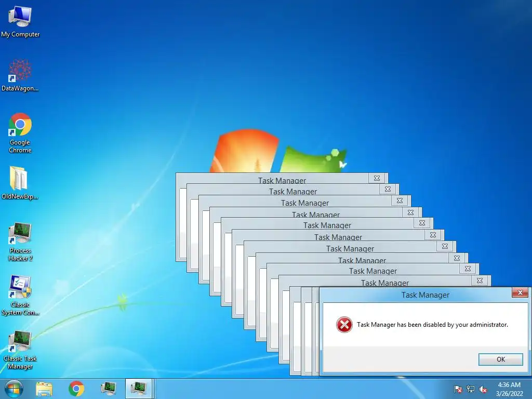Launch Chrome from the taskbar
Viewport: 532px width, 399px height.
point(76,389)
